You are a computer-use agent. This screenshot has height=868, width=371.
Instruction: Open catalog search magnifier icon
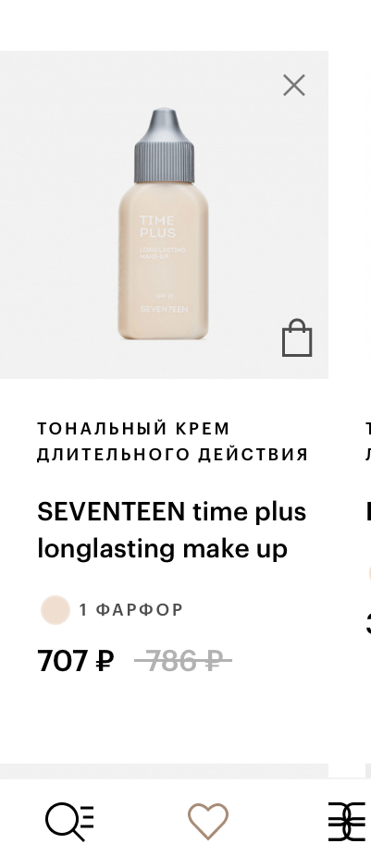click(69, 822)
